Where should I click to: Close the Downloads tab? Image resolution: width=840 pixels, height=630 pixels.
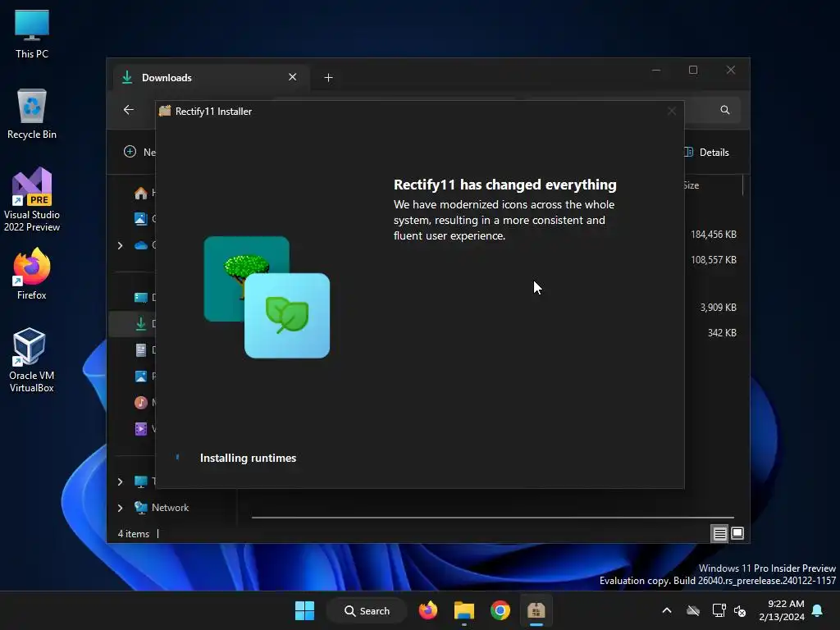[293, 77]
